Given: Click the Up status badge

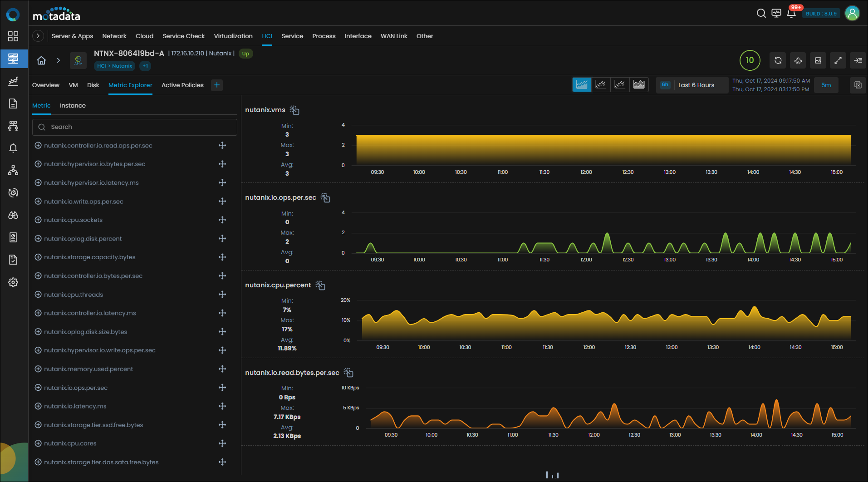Looking at the screenshot, I should pos(245,54).
